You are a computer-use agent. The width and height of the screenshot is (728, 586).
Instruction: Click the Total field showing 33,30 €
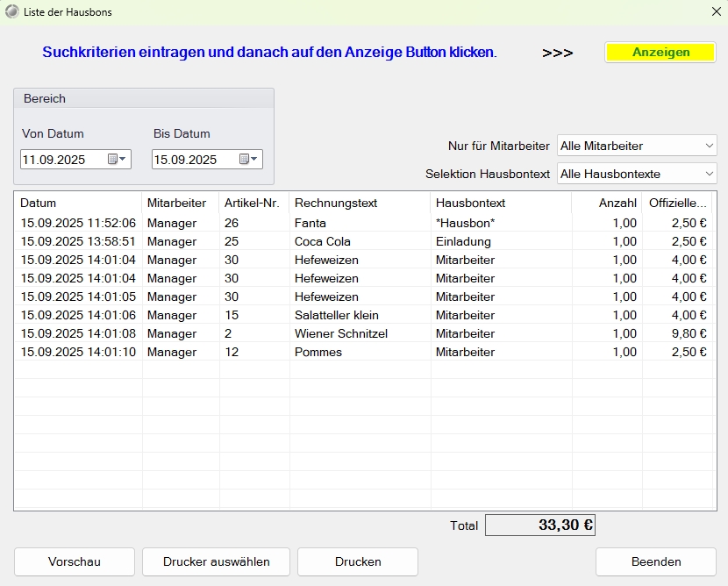point(540,525)
